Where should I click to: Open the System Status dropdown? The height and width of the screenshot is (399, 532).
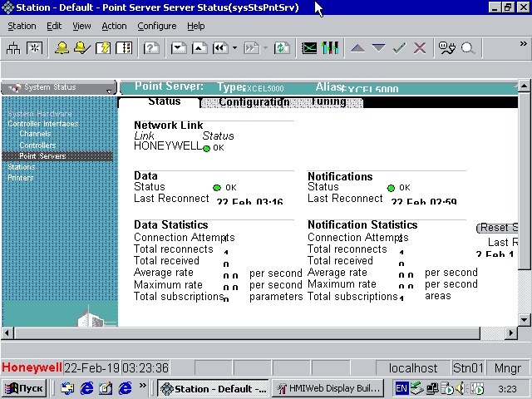pyautogui.click(x=59, y=87)
